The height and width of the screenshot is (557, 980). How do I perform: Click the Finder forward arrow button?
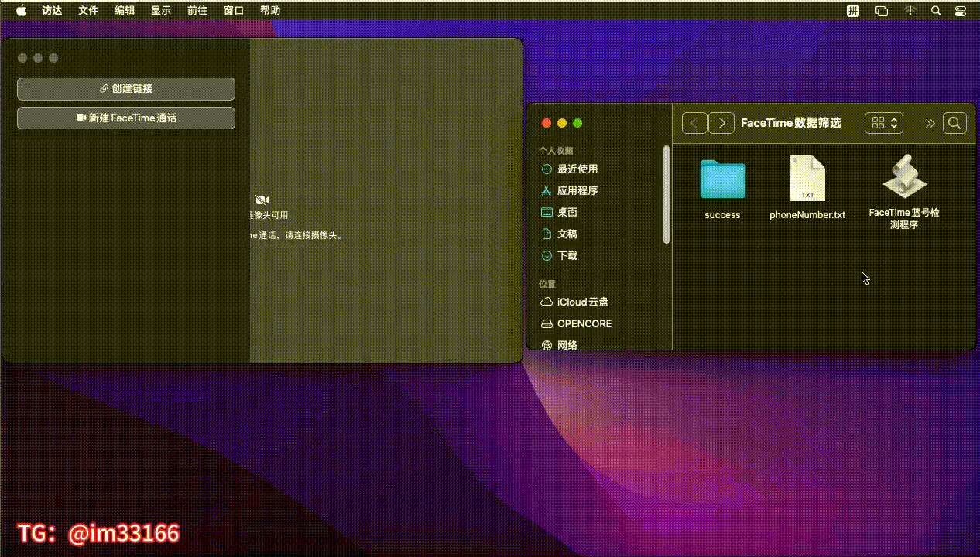point(721,123)
